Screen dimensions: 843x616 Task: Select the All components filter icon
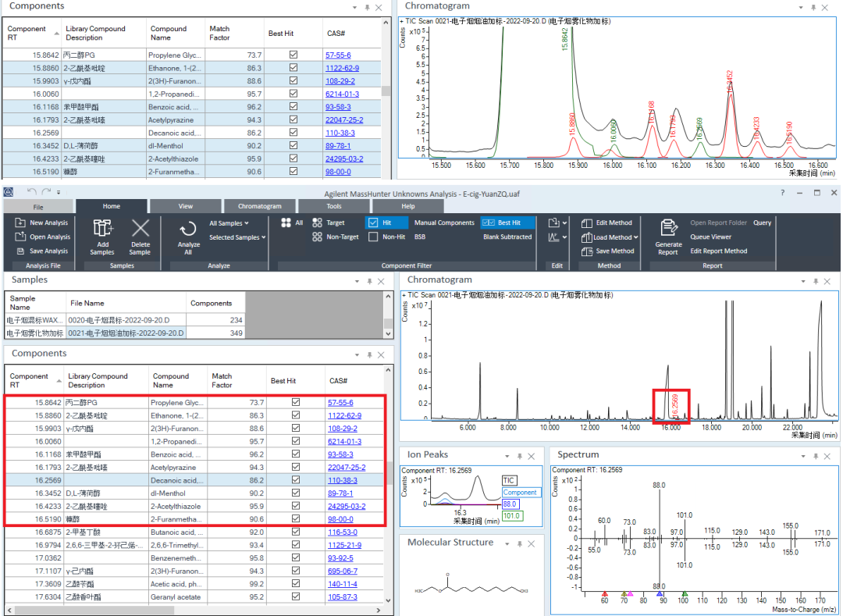coord(286,223)
